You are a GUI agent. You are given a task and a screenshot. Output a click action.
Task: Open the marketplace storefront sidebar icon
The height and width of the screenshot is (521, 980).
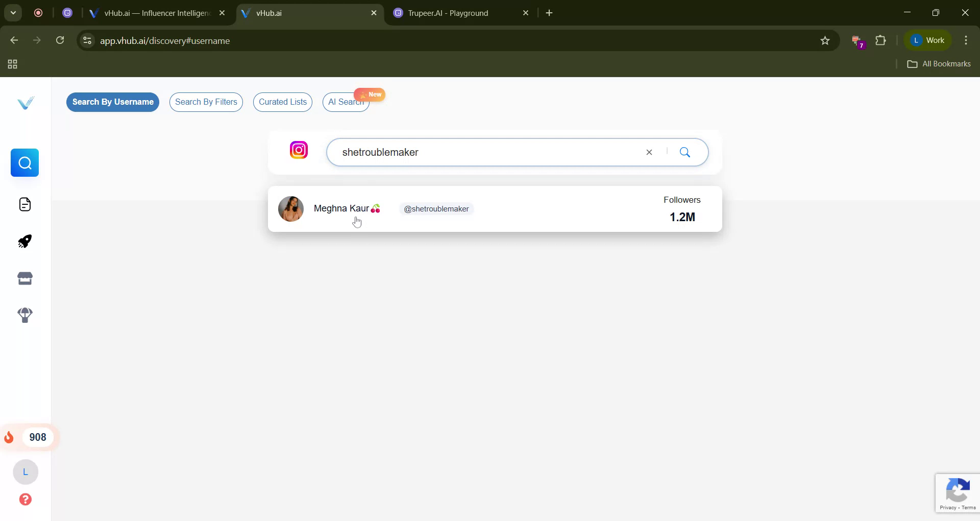coord(24,278)
